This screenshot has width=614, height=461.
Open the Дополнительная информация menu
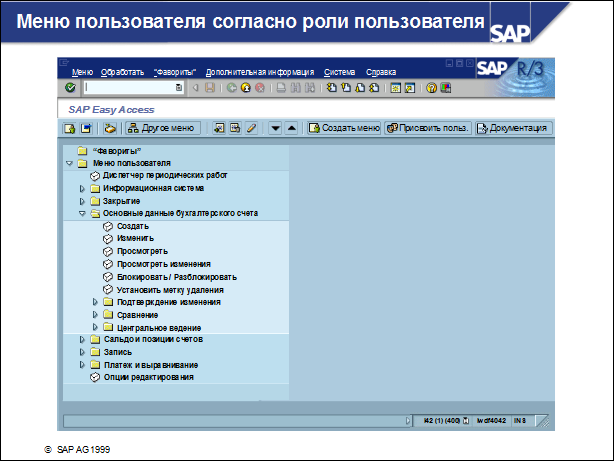(x=260, y=72)
